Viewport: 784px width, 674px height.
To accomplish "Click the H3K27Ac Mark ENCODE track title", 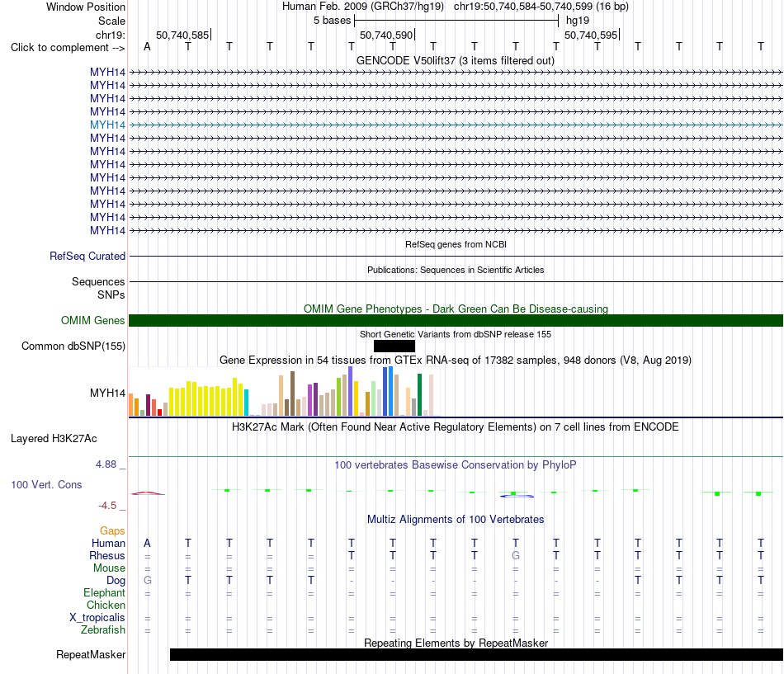I will click(x=456, y=427).
